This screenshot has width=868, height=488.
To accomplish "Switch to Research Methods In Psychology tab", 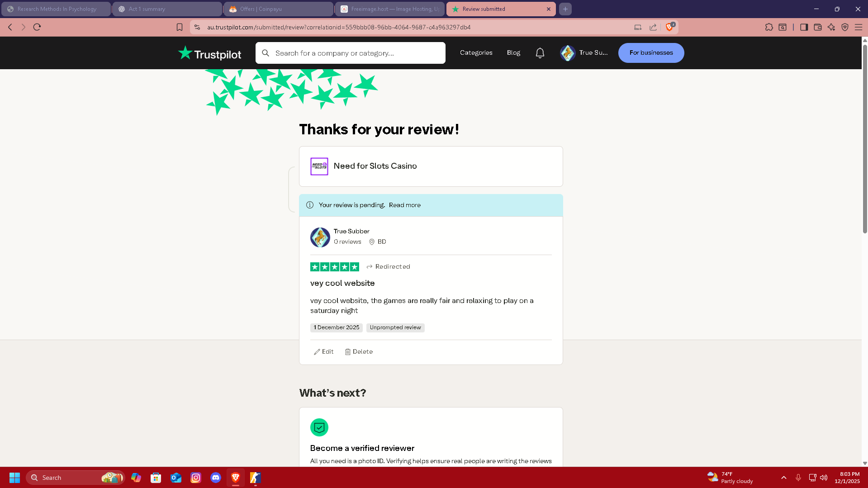I will [x=56, y=9].
